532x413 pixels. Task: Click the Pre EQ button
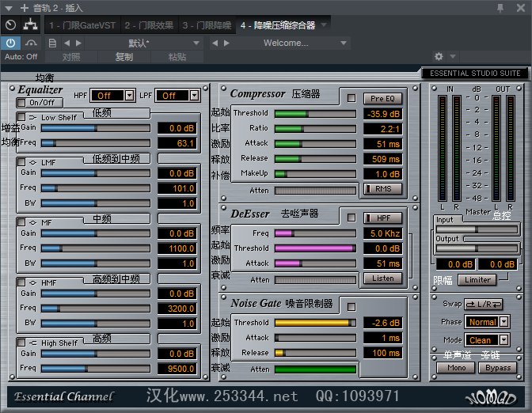click(x=382, y=99)
